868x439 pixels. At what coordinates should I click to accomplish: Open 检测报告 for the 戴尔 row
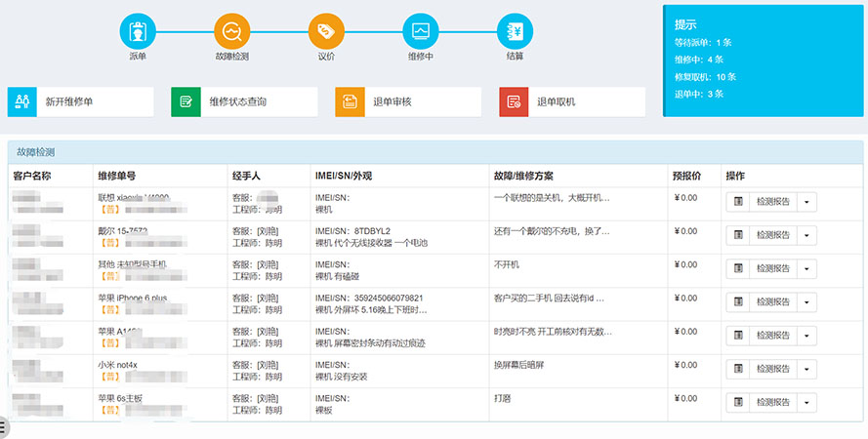click(x=773, y=235)
